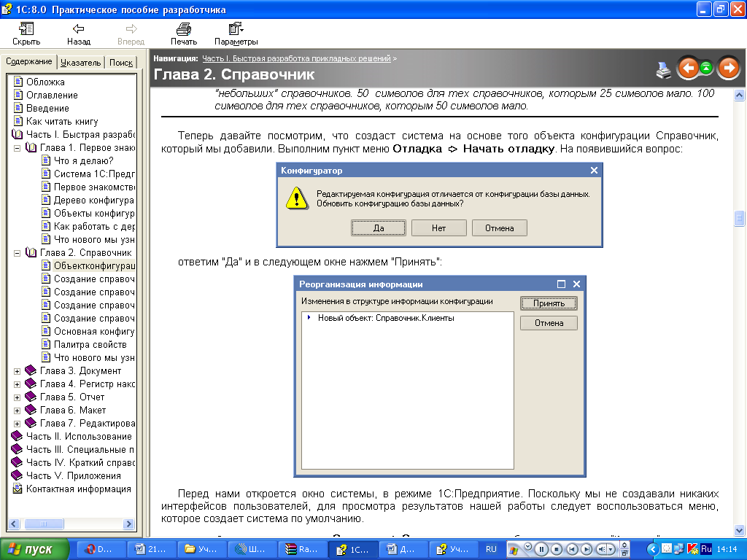Image resolution: width=747 pixels, height=560 pixels.
Task: Show hidden tray icons with the arrow
Action: pos(652,550)
